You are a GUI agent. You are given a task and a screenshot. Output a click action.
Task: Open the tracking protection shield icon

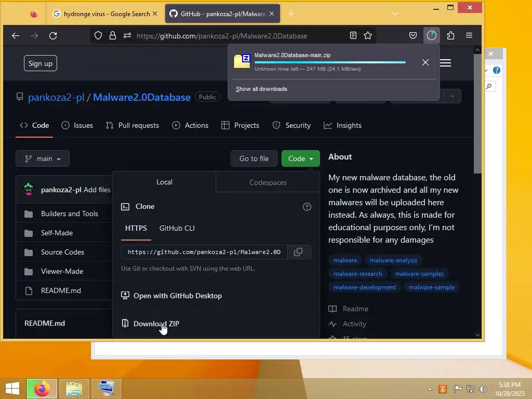click(98, 36)
